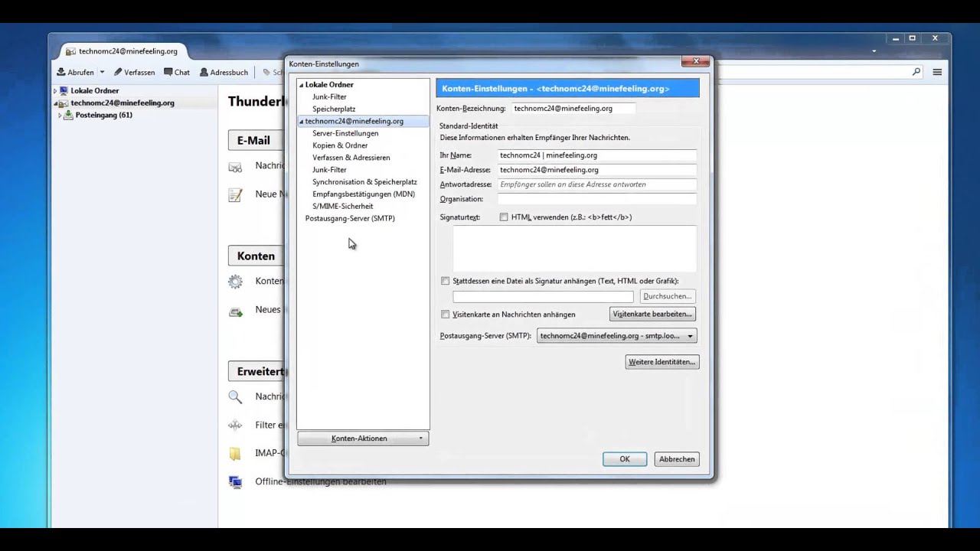Collapse Lokale Ordner in the settings tree

point(301,85)
